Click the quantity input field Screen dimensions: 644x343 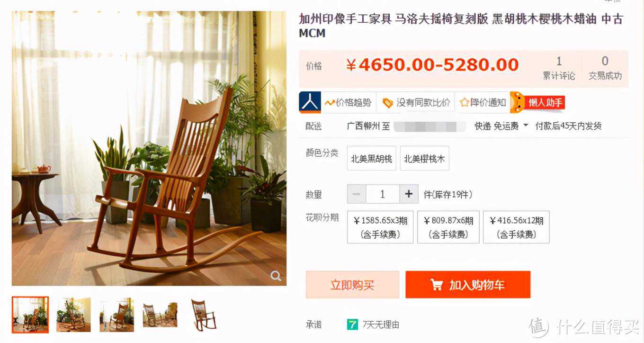(x=383, y=194)
